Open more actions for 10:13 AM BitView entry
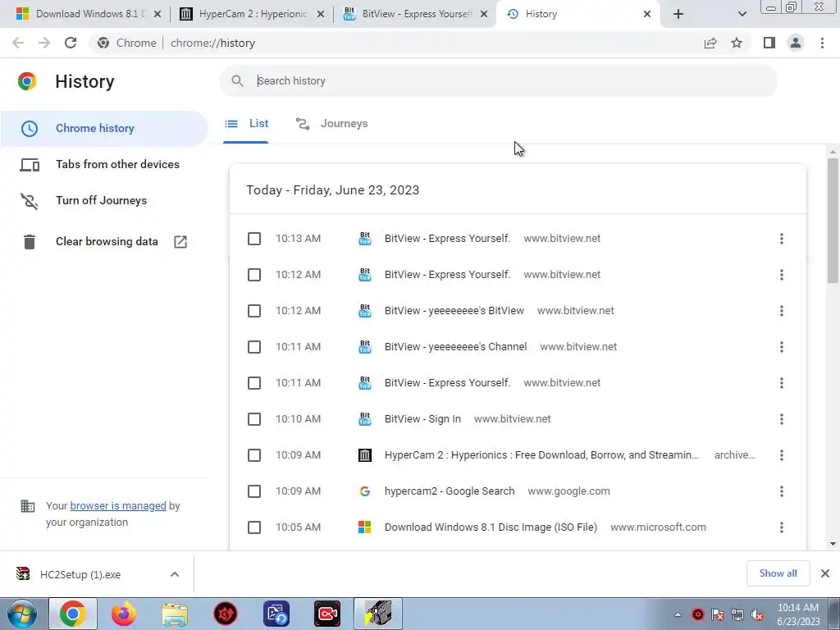Viewport: 840px width, 630px height. 782,239
